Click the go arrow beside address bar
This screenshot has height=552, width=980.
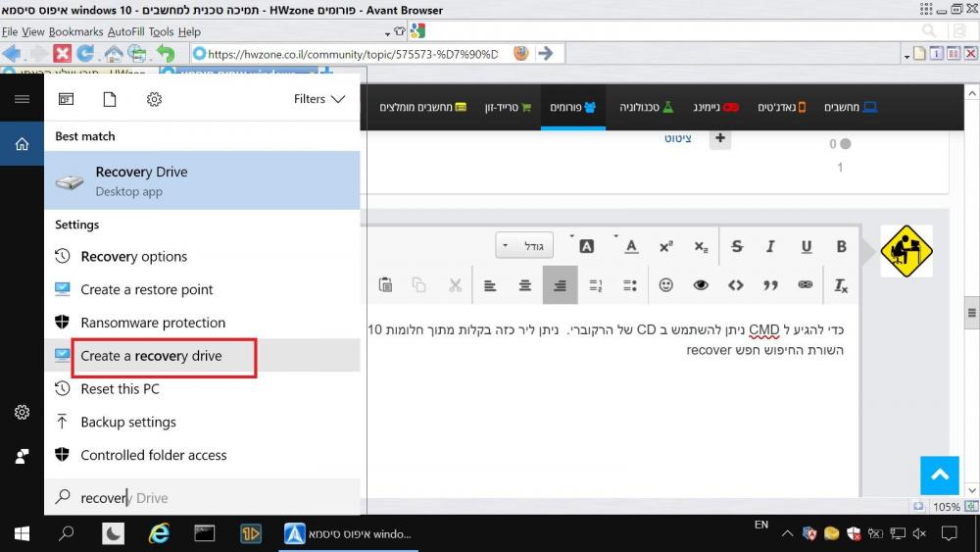546,53
